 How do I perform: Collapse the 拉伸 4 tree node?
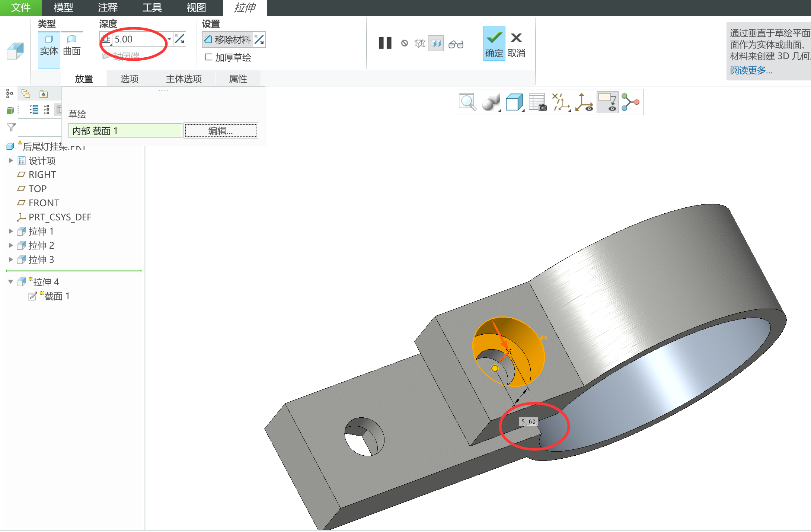pos(11,282)
